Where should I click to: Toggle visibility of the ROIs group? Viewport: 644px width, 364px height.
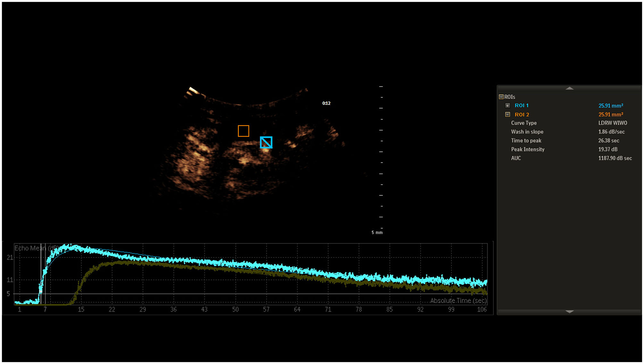tap(500, 97)
